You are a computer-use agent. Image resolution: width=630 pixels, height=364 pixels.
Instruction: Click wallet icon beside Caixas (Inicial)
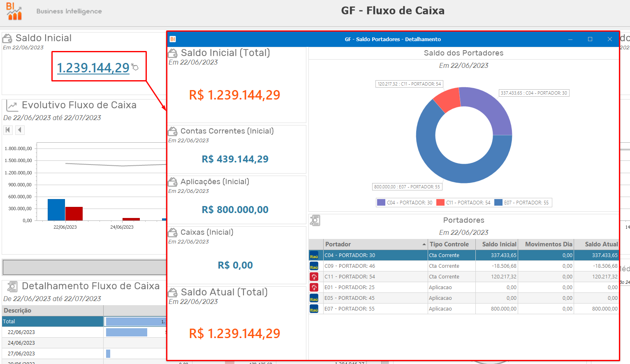[x=173, y=232]
